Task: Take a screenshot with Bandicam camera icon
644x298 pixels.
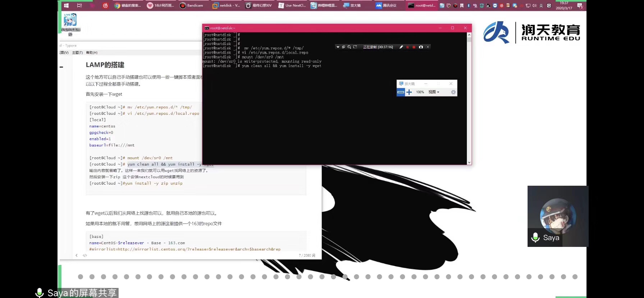Action: point(421,47)
